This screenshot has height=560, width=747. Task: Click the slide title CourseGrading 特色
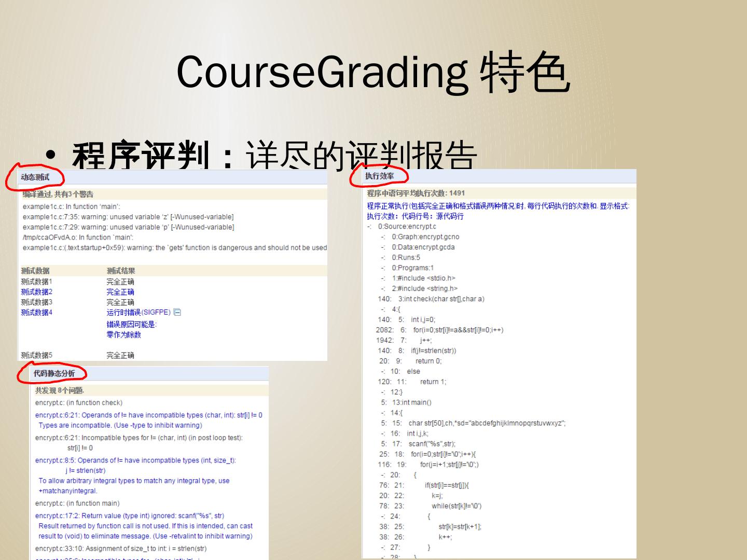tap(373, 72)
